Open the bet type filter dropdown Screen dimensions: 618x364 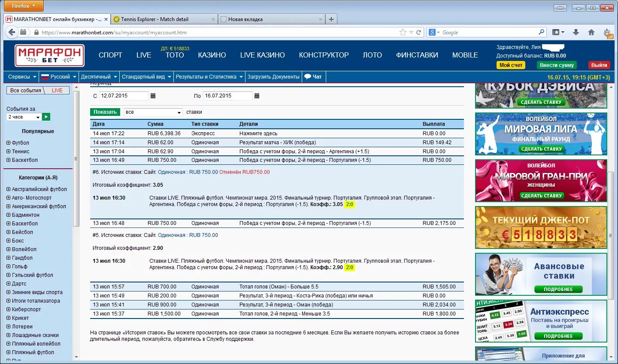tap(153, 112)
